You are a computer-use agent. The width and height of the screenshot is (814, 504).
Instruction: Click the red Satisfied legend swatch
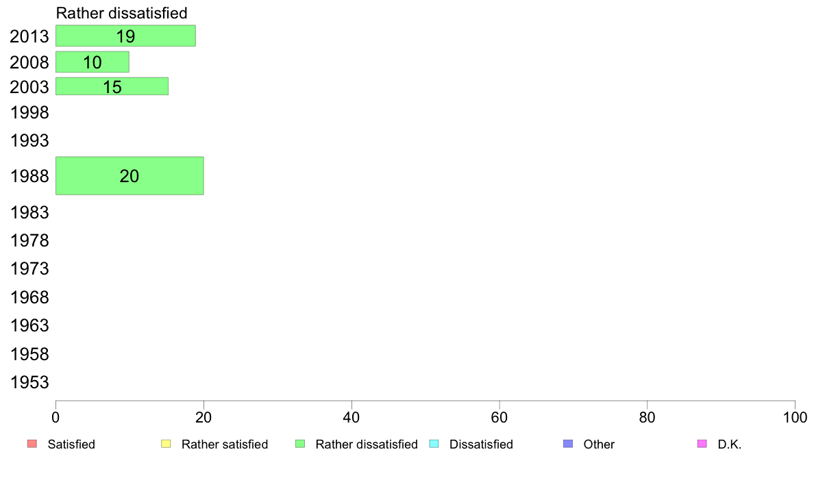(32, 444)
